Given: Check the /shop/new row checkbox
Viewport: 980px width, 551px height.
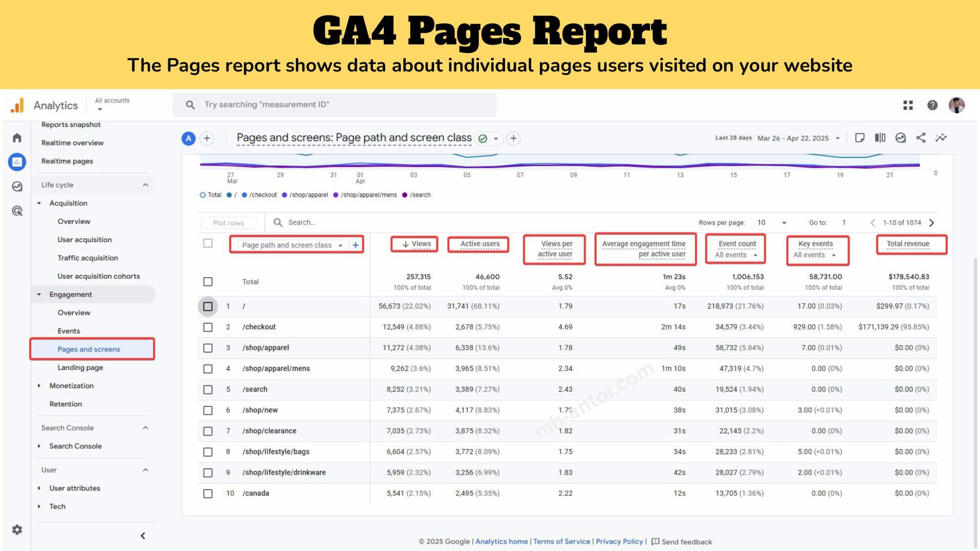Looking at the screenshot, I should tap(208, 410).
